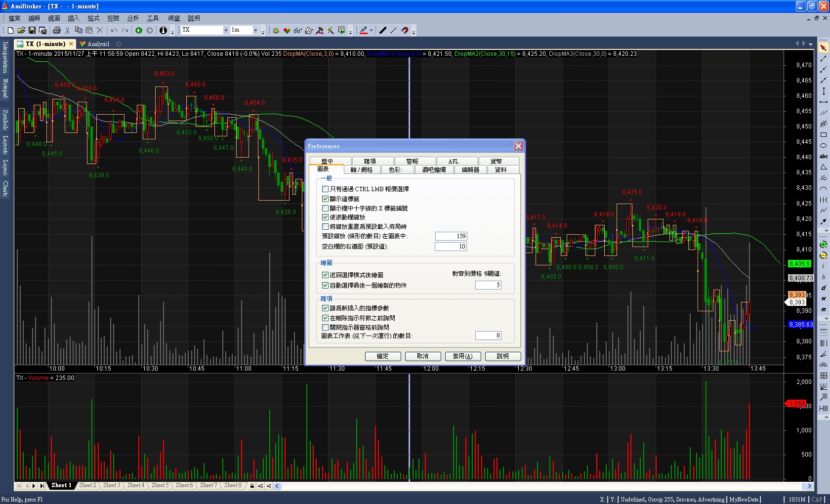Toggle 顯示欄中十字線的 X 標籤編號 checkbox
This screenshot has height=504, width=830.
325,208
